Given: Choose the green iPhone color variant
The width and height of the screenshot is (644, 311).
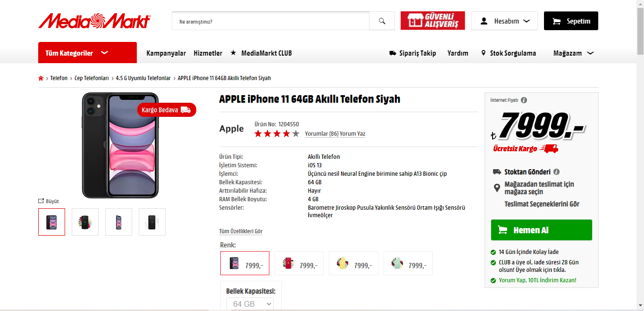Looking at the screenshot, I should 408,263.
